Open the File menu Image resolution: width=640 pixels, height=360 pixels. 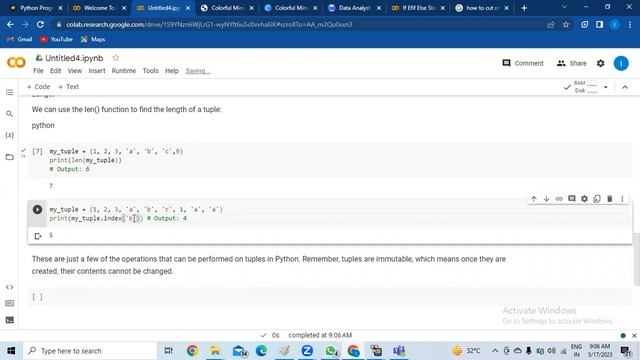[38, 71]
